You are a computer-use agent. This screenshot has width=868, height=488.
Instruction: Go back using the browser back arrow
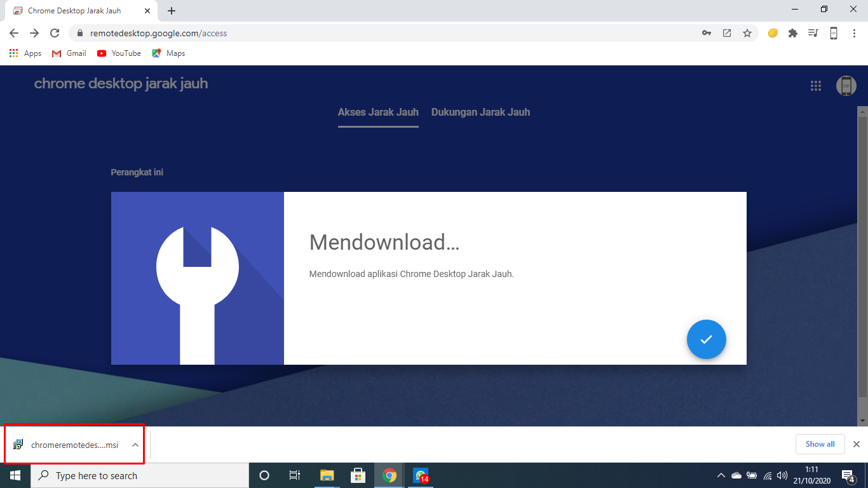(x=14, y=33)
